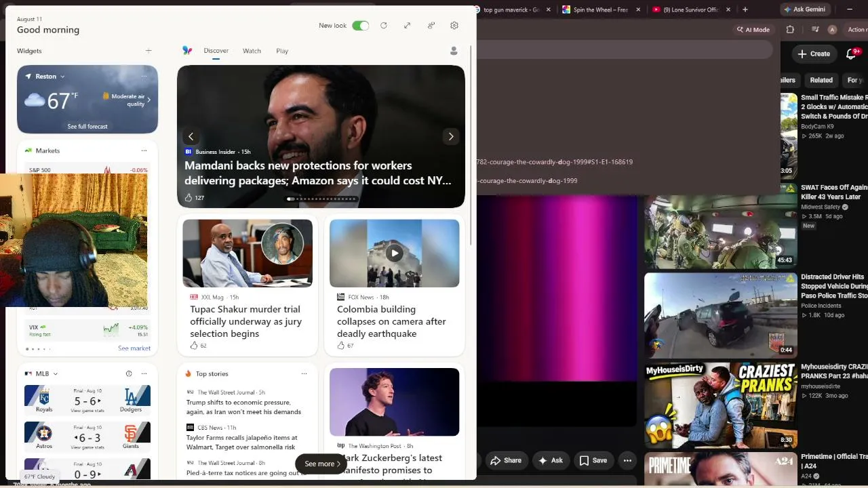Open the connected accounts icon beside settings

431,26
